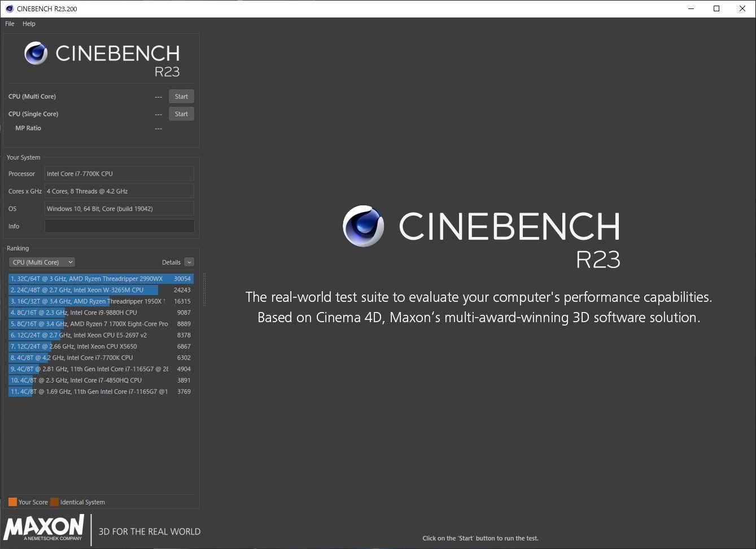Select ranking row AMD Ryzen Threadripper 1950X

pyautogui.click(x=101, y=301)
